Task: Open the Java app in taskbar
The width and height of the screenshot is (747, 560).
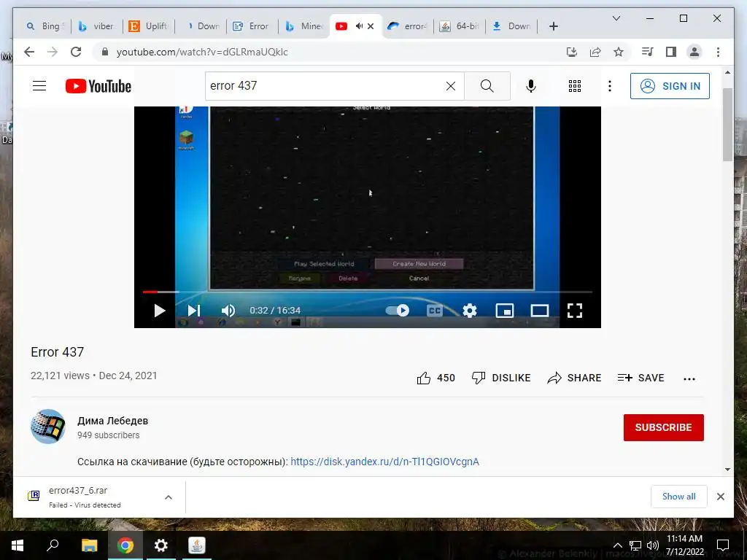Action: [197, 545]
